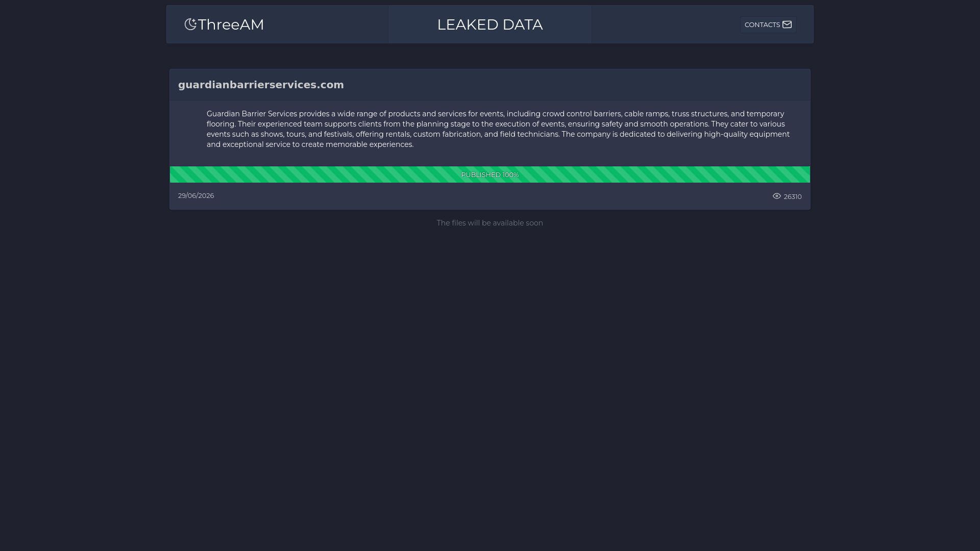Open the CONTACTS button
This screenshot has width=980, height=551.
pos(768,24)
